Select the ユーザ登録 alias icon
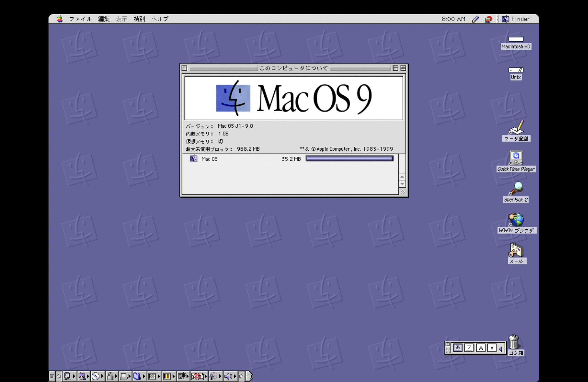Viewport: 588px width, 382px height. pos(516,127)
